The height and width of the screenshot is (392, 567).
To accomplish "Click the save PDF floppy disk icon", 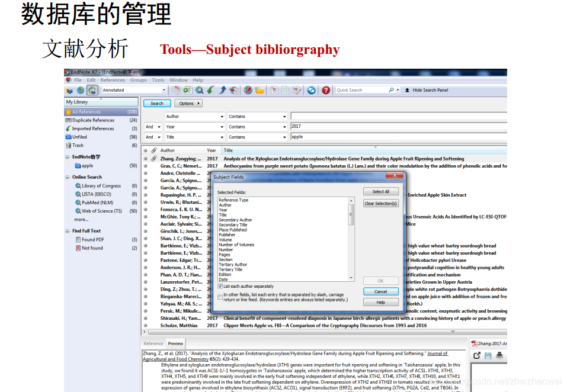I will [488, 355].
